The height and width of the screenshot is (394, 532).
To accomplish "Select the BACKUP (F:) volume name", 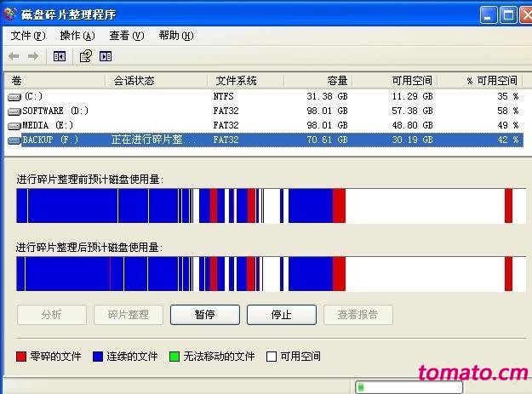I will (x=50, y=140).
